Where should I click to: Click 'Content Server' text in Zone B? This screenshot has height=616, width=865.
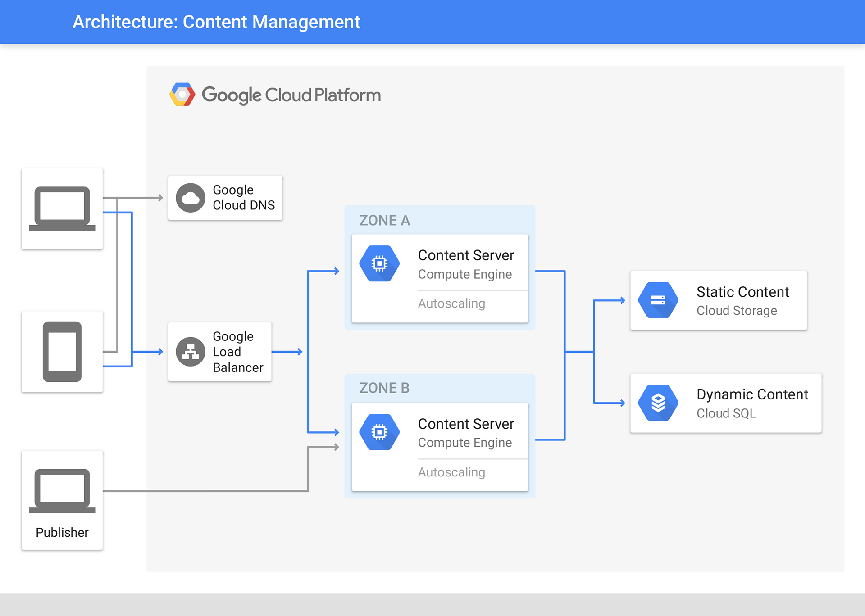click(466, 424)
